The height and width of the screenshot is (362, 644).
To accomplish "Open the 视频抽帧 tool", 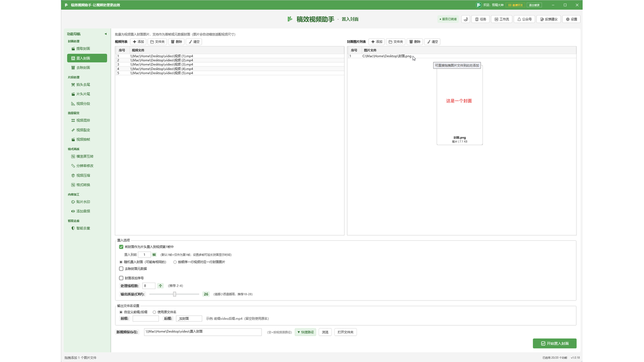I will click(x=87, y=139).
